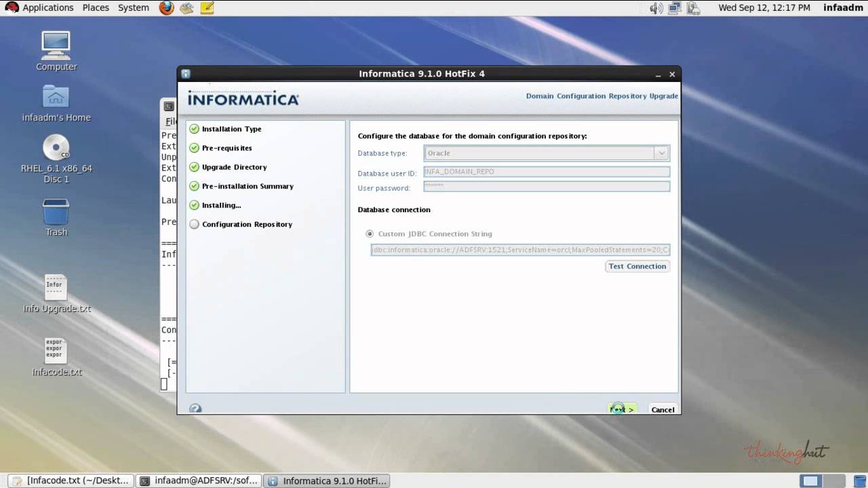Select the Info Upgrade.txt file icon
This screenshot has width=868, height=488.
(56, 288)
